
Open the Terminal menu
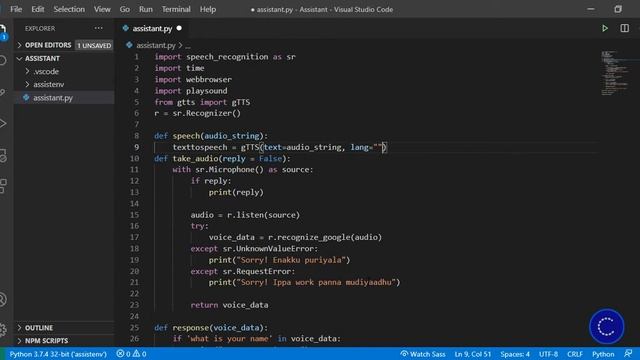pos(176,9)
